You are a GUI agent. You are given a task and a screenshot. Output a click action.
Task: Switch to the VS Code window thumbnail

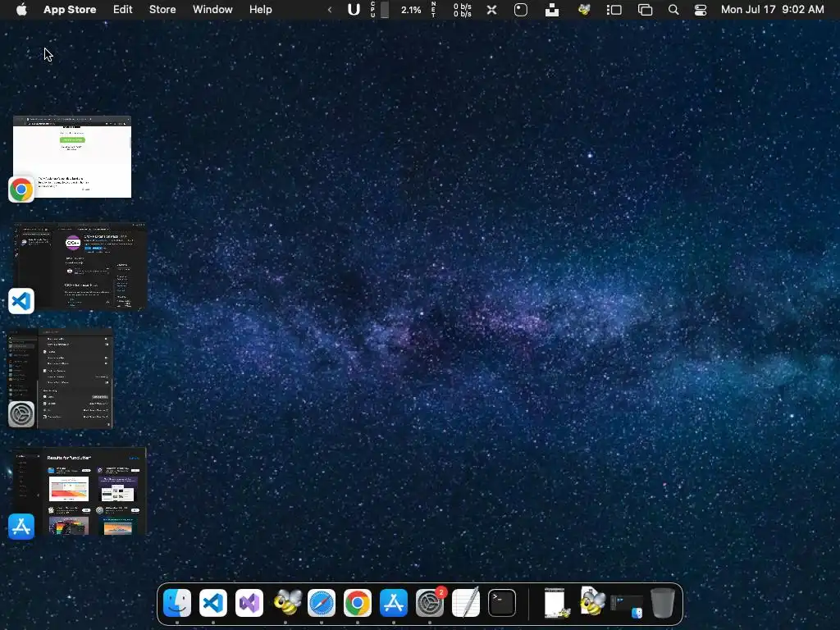click(80, 267)
